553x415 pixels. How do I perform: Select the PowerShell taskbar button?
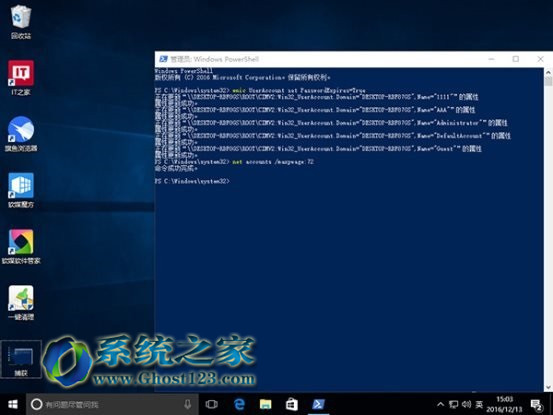318,404
